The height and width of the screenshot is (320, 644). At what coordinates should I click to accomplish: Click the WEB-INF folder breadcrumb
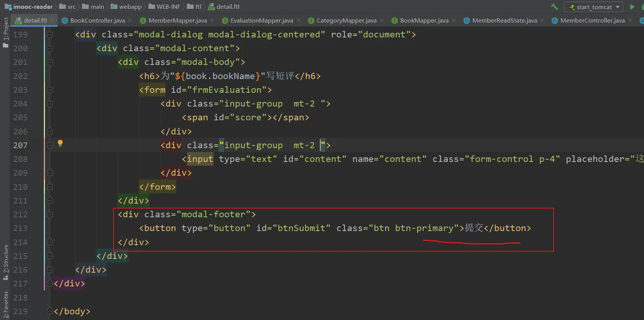tap(164, 6)
